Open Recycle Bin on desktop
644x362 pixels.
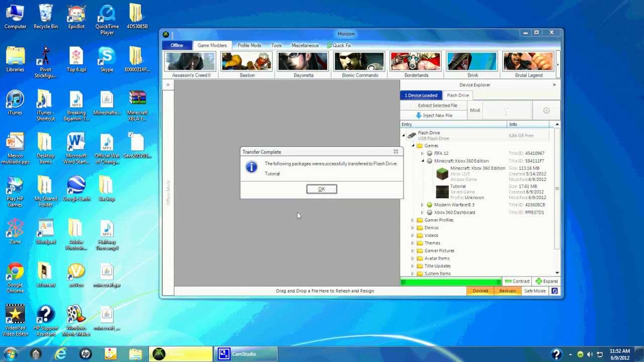coord(46,17)
